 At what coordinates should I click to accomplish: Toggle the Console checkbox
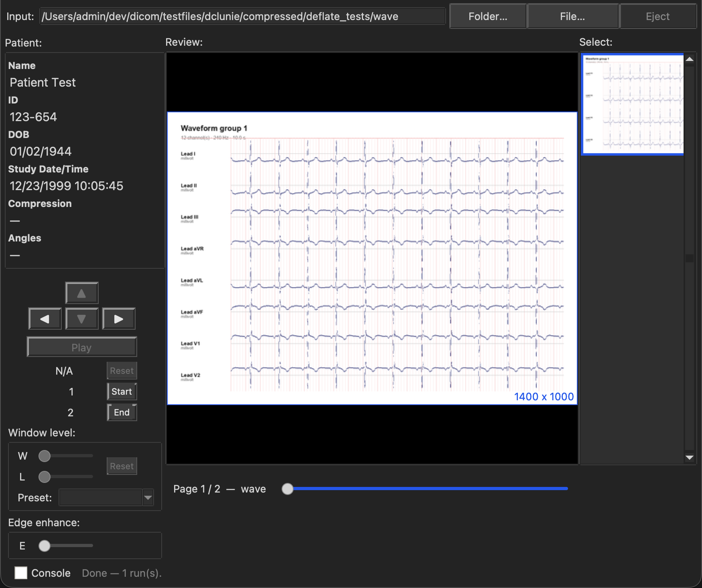point(21,573)
